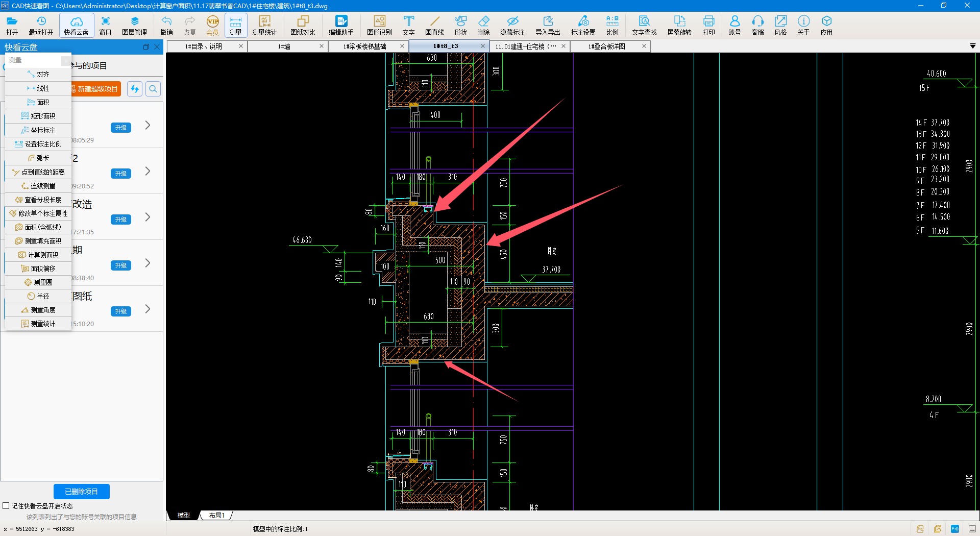Select the 测量 measure tool
Image resolution: width=980 pixels, height=536 pixels.
click(x=235, y=25)
